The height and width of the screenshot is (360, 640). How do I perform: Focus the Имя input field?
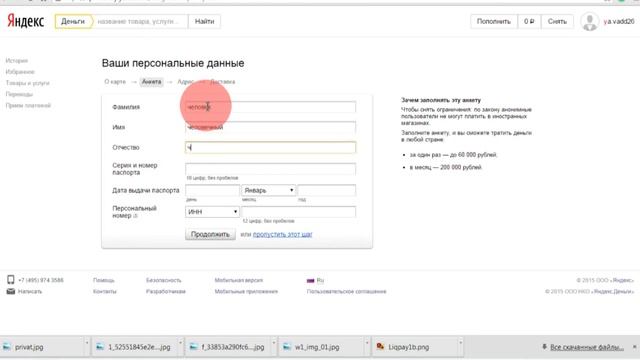point(270,127)
